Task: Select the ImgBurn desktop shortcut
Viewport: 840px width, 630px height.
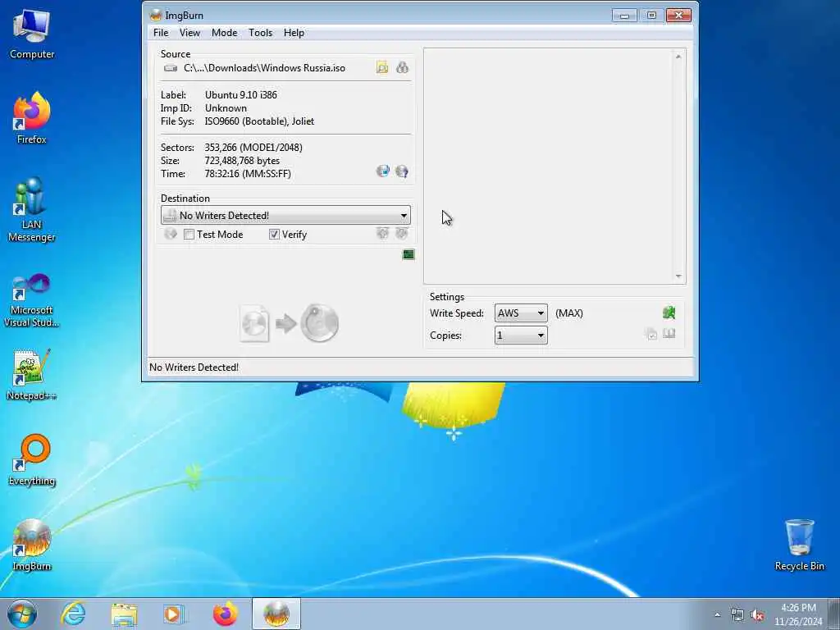Action: tap(32, 546)
